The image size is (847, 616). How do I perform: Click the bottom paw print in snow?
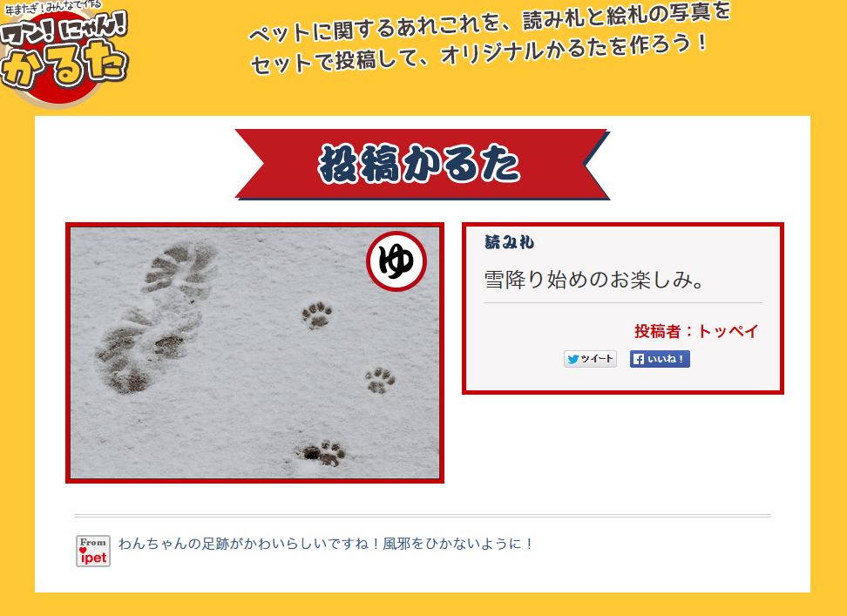(x=322, y=452)
